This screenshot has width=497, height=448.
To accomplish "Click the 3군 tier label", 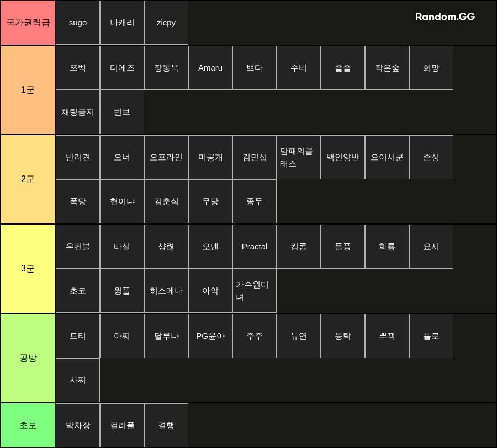I will pos(28,269).
